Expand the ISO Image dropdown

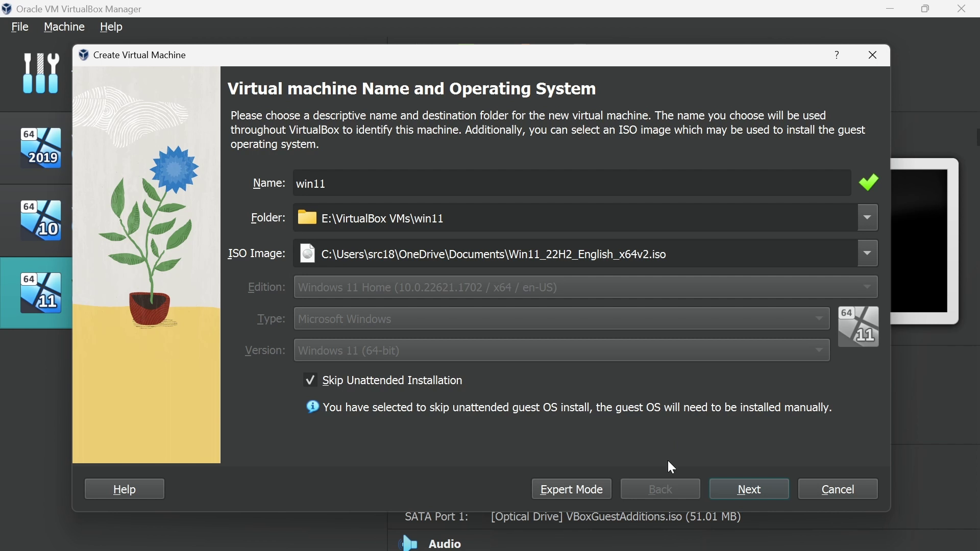tap(868, 254)
